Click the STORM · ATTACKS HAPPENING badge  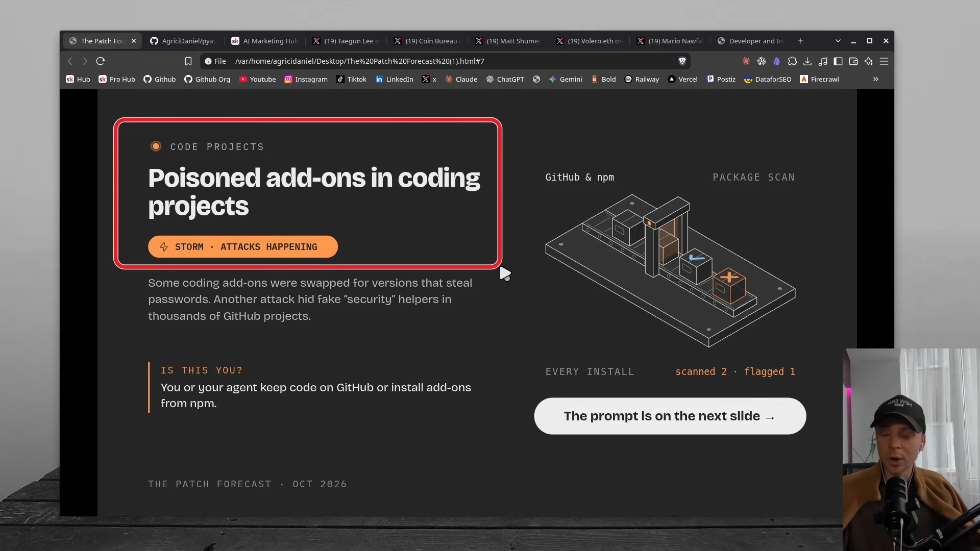[x=243, y=247]
